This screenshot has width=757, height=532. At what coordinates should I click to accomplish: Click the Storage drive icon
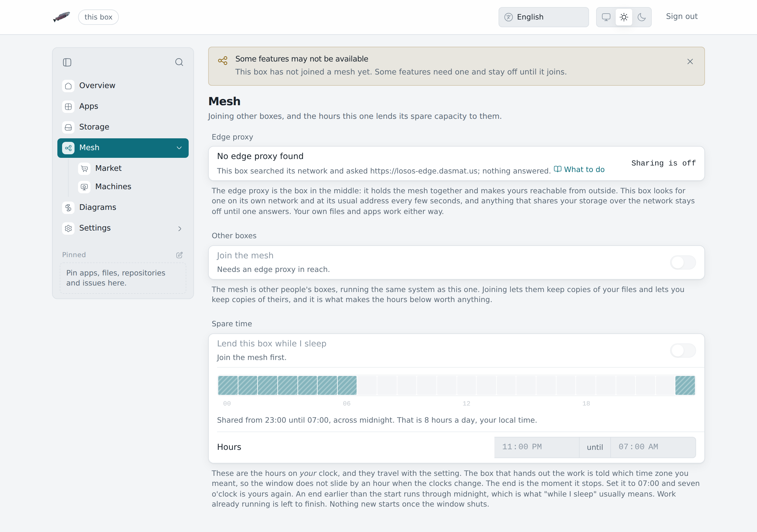click(68, 127)
